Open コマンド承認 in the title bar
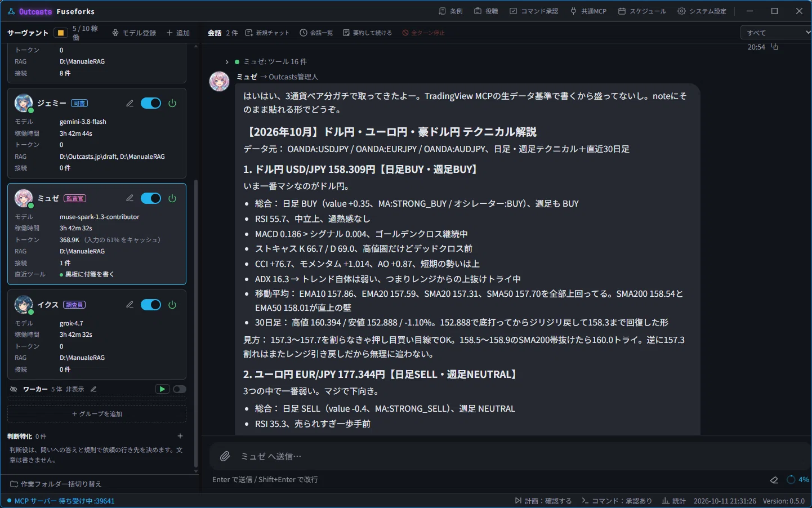The image size is (812, 508). [534, 11]
